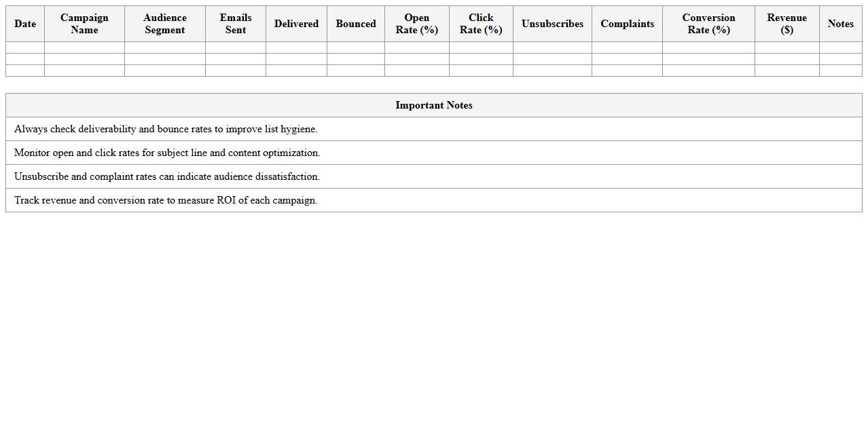Select the Date column header
Viewport: 868px width, 441px height.
pyautogui.click(x=24, y=24)
